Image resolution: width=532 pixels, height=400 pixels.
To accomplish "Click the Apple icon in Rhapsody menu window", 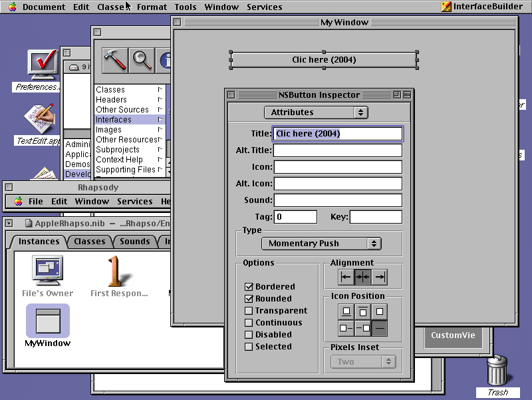I will tap(19, 201).
